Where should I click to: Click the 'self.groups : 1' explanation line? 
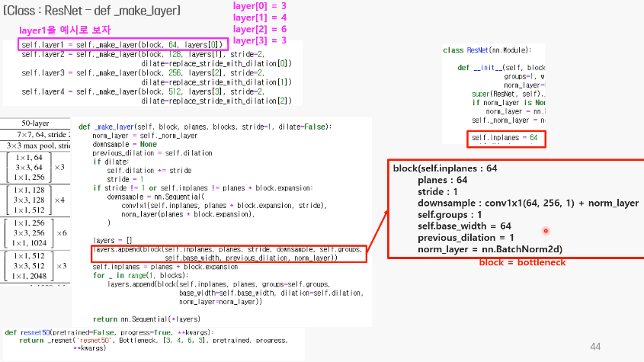pos(450,214)
